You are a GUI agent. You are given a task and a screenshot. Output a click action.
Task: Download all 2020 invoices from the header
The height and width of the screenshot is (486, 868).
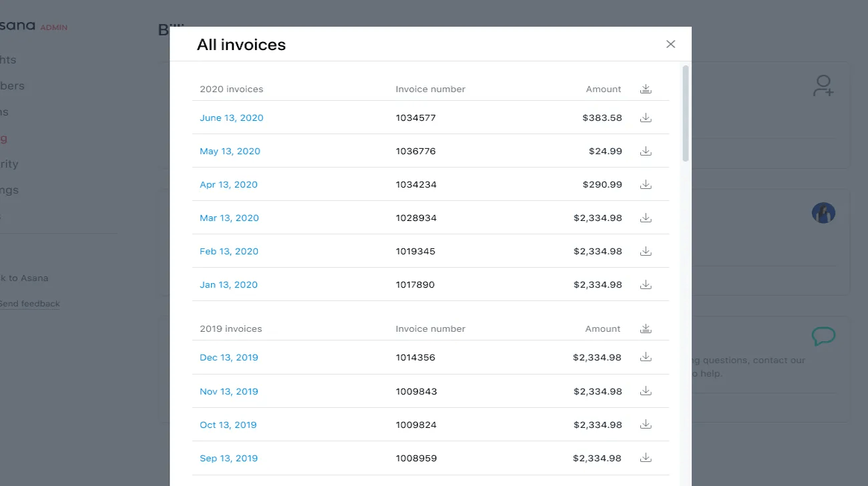tap(645, 87)
